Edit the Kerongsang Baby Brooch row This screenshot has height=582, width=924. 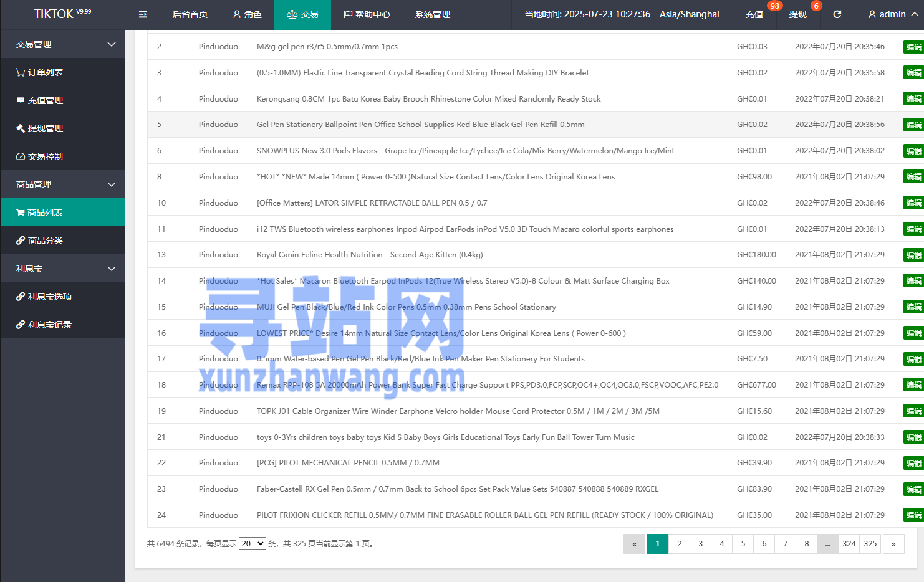(x=913, y=99)
